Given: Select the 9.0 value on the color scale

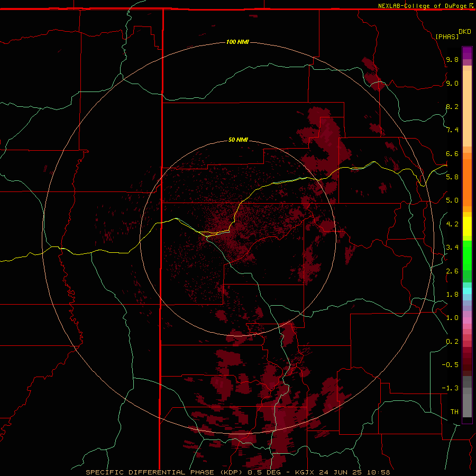Looking at the screenshot, I should pos(452,83).
